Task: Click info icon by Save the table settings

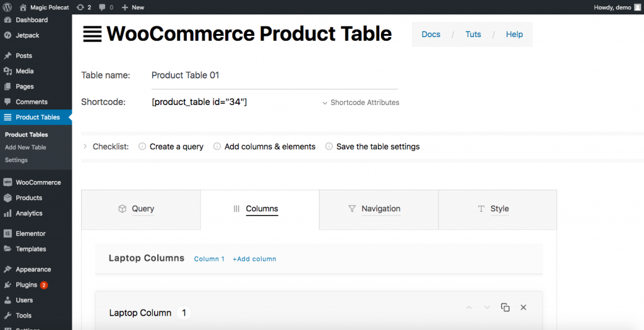Action: (329, 146)
